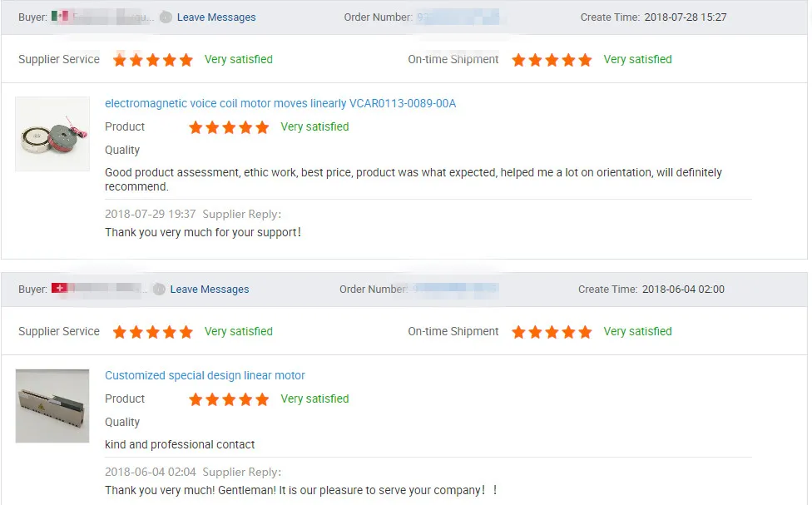812x505 pixels.
Task: View the voice coil motor product thumbnail
Action: 52,134
